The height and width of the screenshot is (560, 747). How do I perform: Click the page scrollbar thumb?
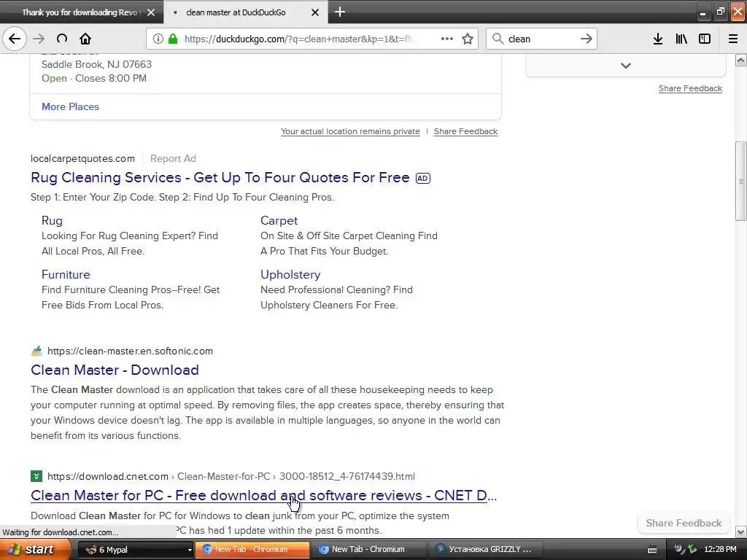pos(740,181)
